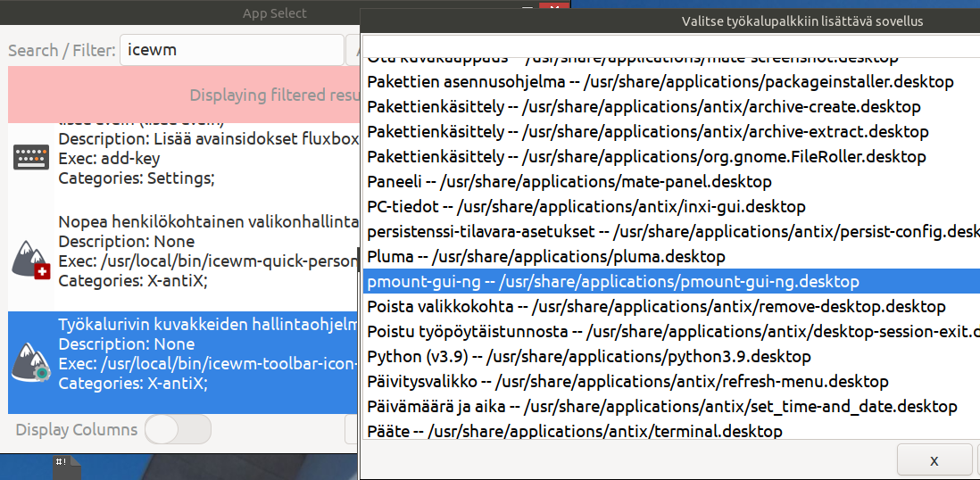The image size is (980, 480).
Task: Click the App Select title bar
Action: 275,12
